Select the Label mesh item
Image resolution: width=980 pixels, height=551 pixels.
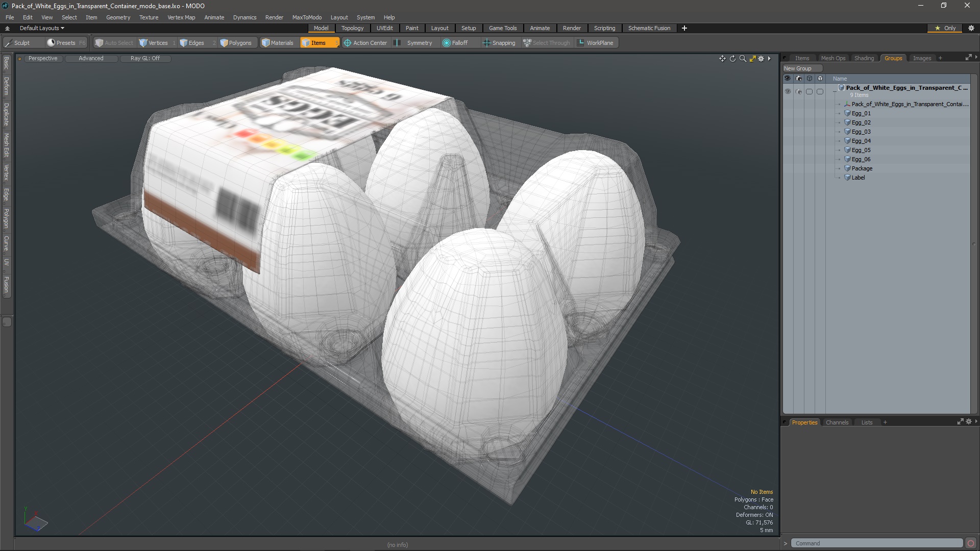tap(858, 178)
